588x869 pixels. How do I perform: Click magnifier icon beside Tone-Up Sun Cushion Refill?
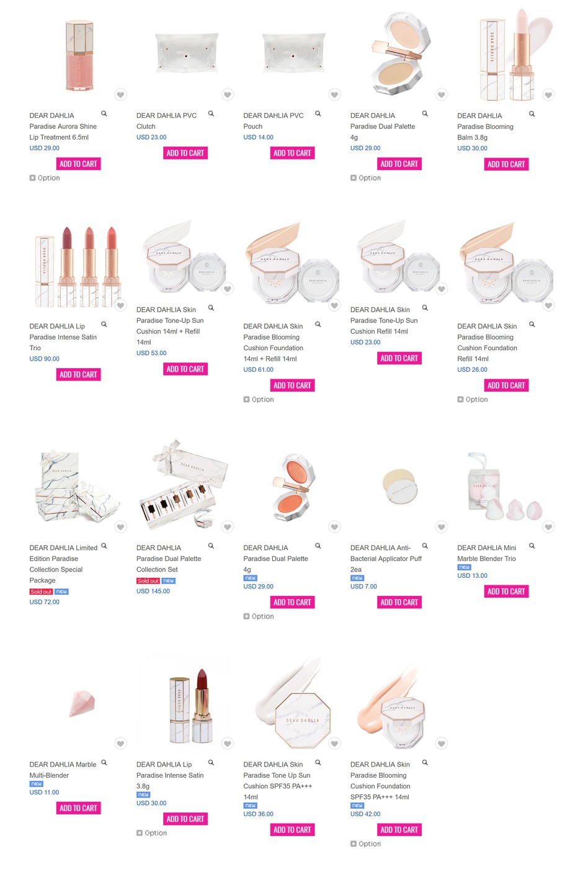(425, 308)
